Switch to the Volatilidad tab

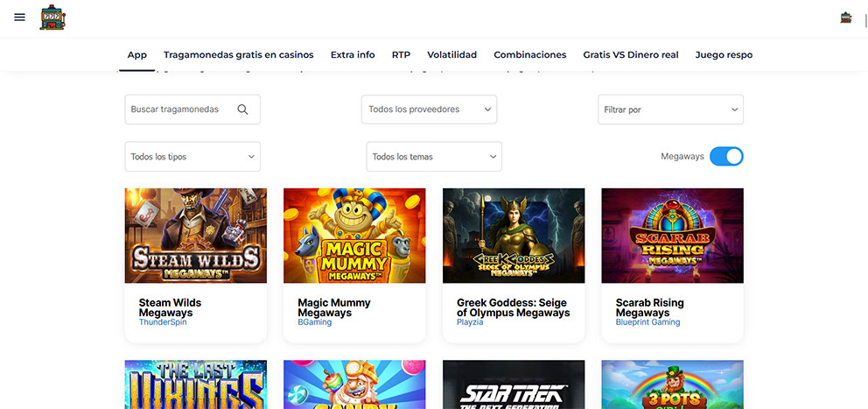tap(451, 54)
